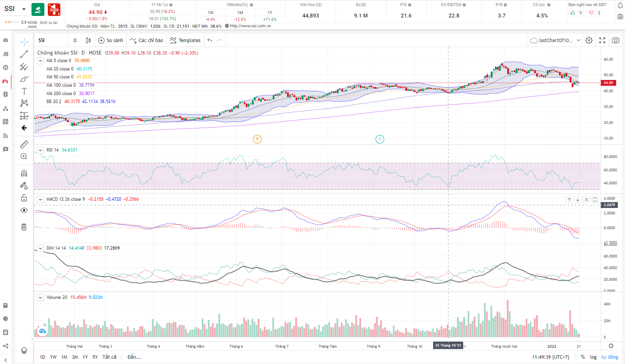Open the notification bell
This screenshot has width=625, height=364.
(x=620, y=6)
